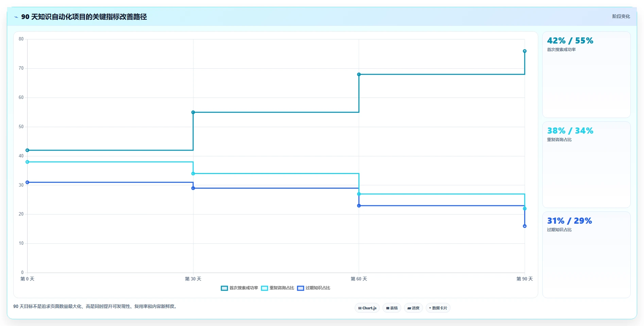This screenshot has width=644, height=326.
Task: Click the 进度 tag pill
Action: 413,308
